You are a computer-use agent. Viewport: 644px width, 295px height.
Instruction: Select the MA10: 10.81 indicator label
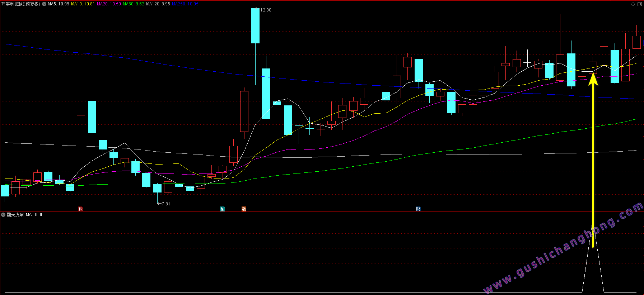tap(83, 4)
